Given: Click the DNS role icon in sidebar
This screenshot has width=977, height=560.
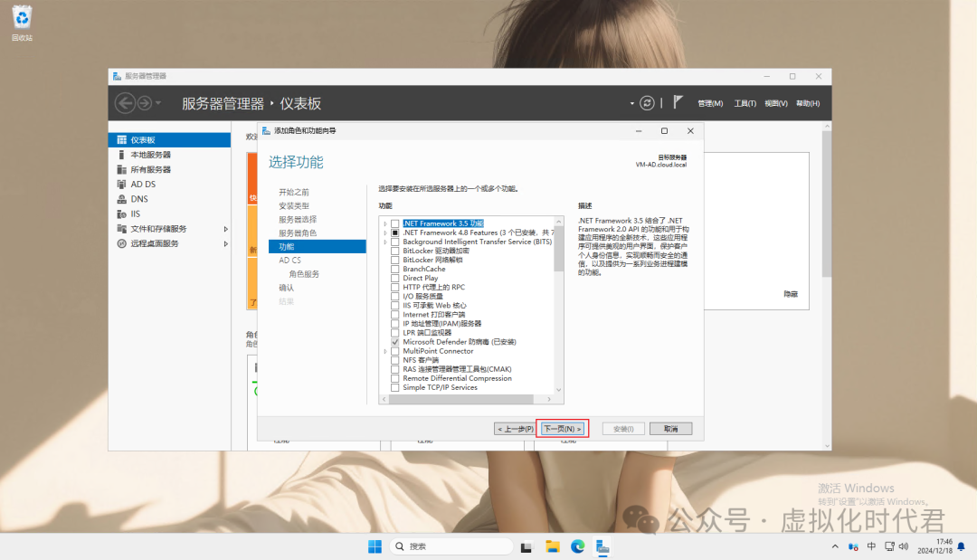Looking at the screenshot, I should click(x=121, y=199).
